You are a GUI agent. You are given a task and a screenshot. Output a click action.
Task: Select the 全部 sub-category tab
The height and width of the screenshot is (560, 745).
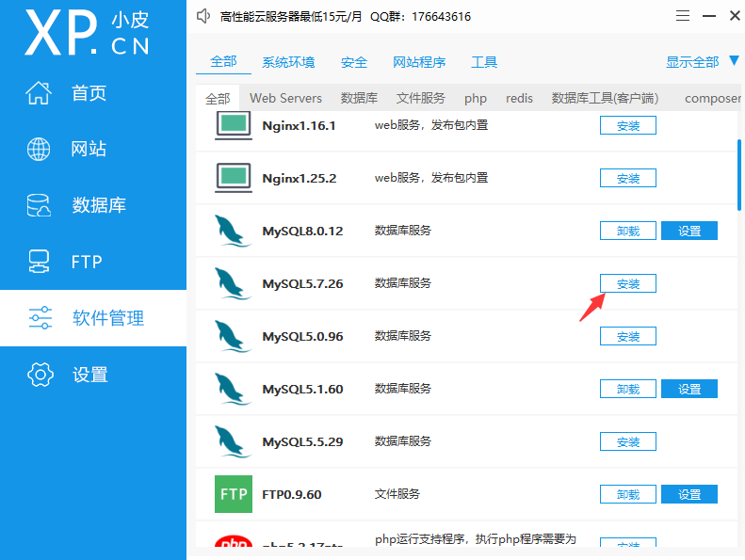click(x=218, y=98)
